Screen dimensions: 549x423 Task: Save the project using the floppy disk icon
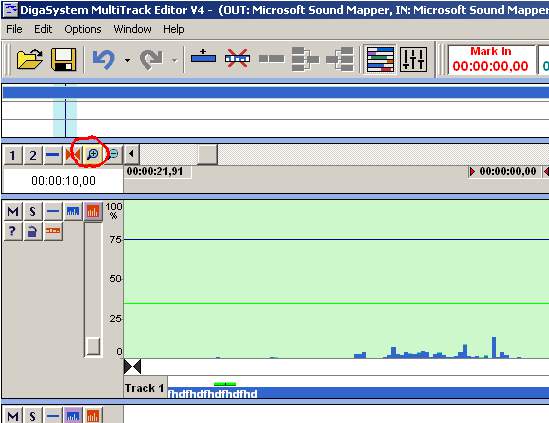(x=63, y=59)
